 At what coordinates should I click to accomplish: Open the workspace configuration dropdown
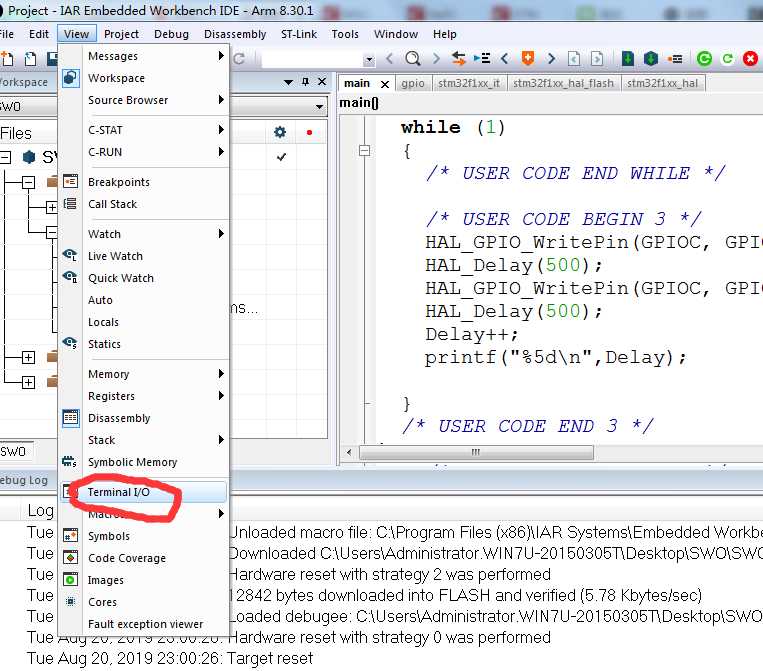coord(320,107)
